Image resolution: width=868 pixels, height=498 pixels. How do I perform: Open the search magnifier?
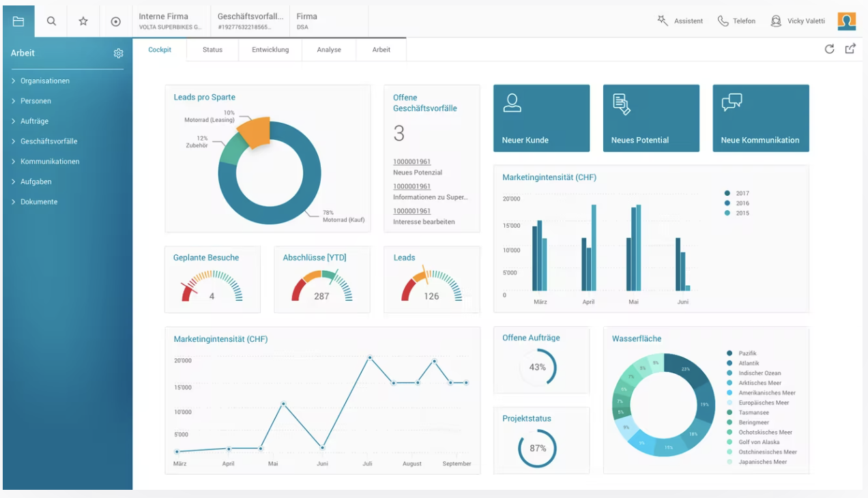(x=50, y=20)
